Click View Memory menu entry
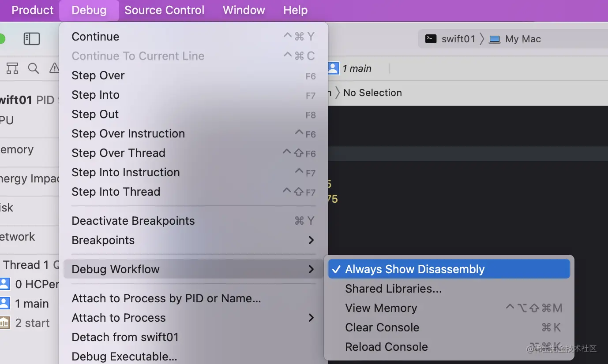The width and height of the screenshot is (608, 364). [381, 308]
